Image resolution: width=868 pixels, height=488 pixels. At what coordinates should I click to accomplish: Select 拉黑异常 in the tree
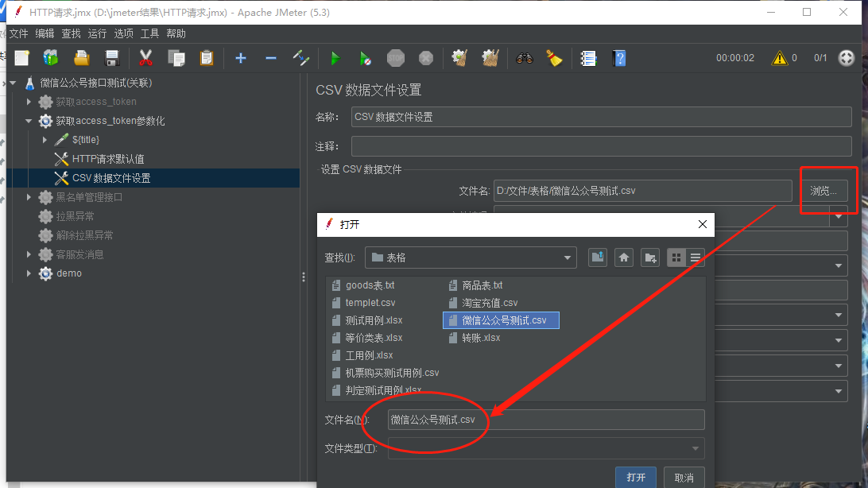pyautogui.click(x=75, y=216)
